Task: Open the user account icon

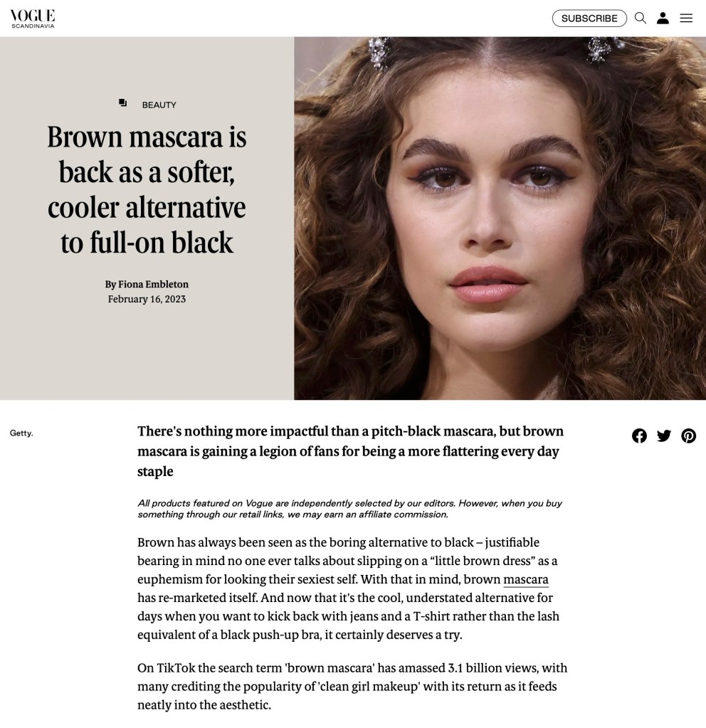Action: coord(663,18)
